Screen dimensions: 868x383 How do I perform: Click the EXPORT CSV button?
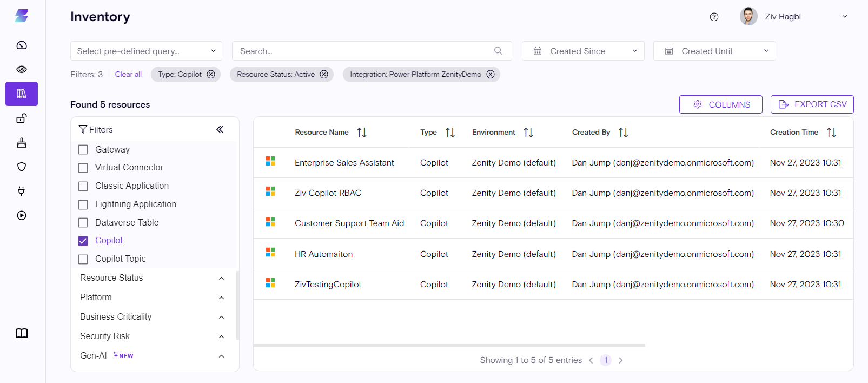(x=812, y=104)
